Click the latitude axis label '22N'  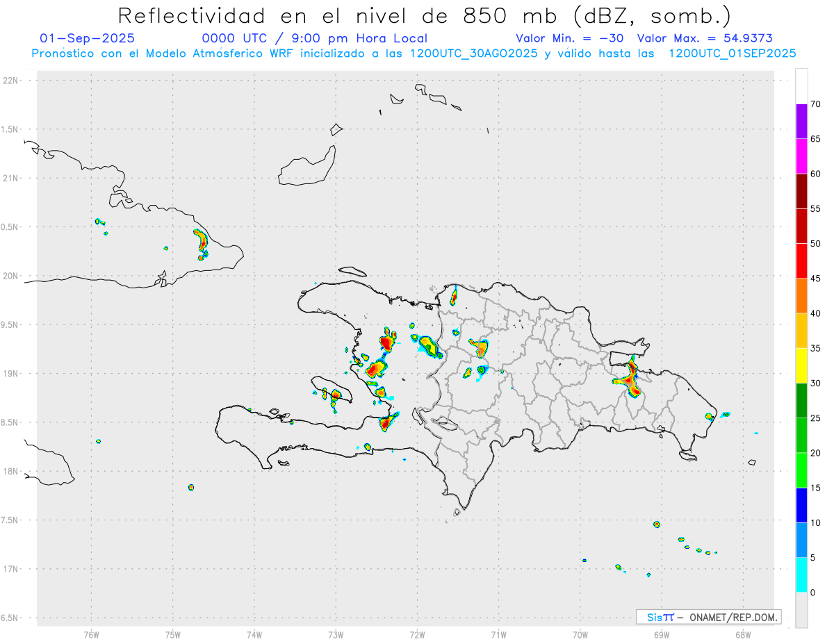(x=10, y=81)
